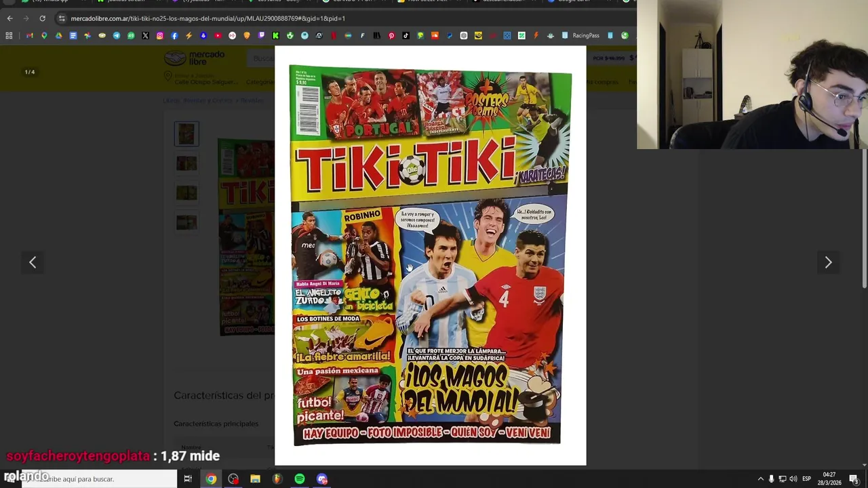Open the volume control in system tray
Viewport: 868px width, 488px height.
point(793,479)
